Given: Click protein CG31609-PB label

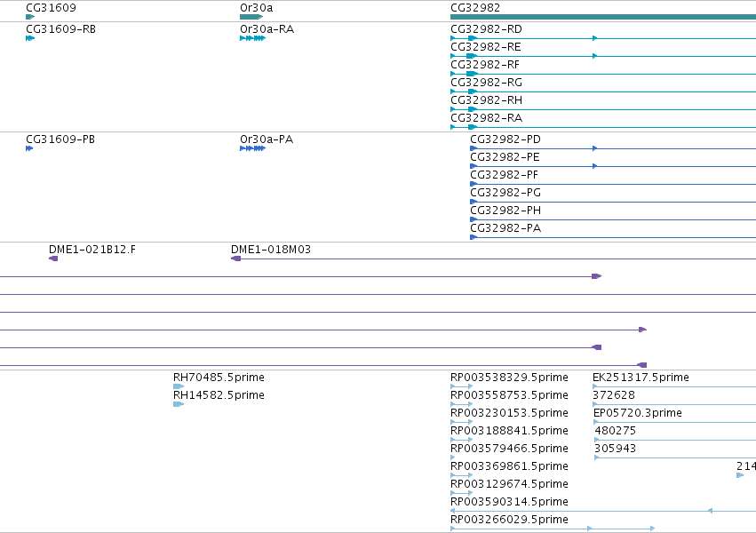Looking at the screenshot, I should click(60, 139).
